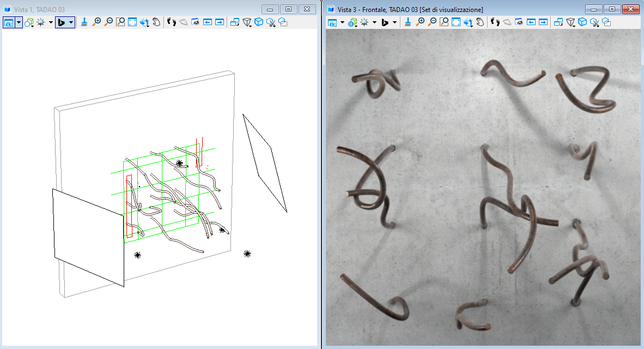Screen dimensions: 644x349
Task: Select Rotate View tool in Vista 1
Action: coord(144,22)
